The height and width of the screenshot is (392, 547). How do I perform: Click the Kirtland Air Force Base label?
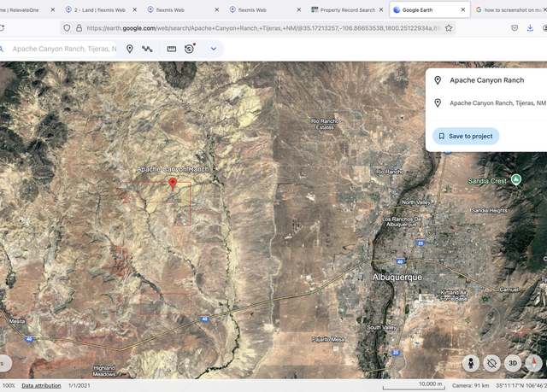pos(454,295)
